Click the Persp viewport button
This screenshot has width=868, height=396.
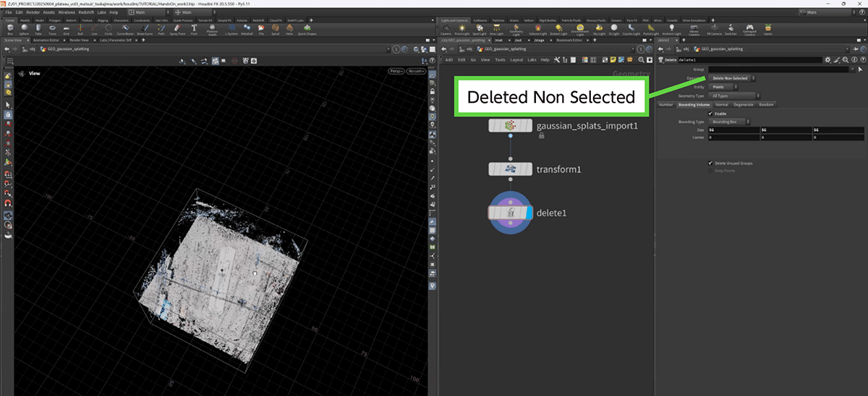click(x=396, y=71)
